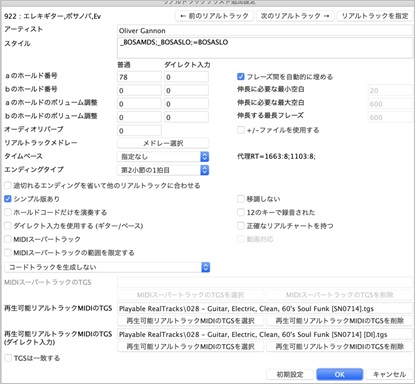Click first 再生可能リアルトラックMIDIのTGSを選択 button
The width and height of the screenshot is (415, 384).
point(190,321)
